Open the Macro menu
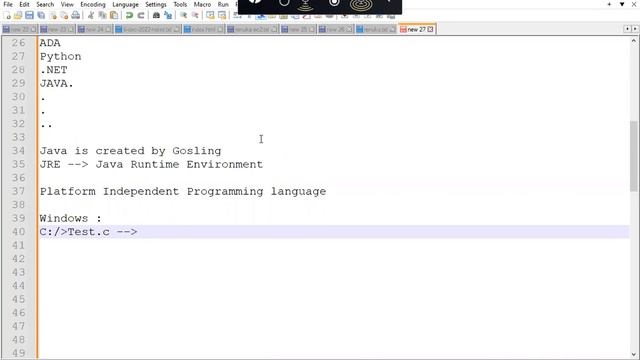 click(x=202, y=4)
